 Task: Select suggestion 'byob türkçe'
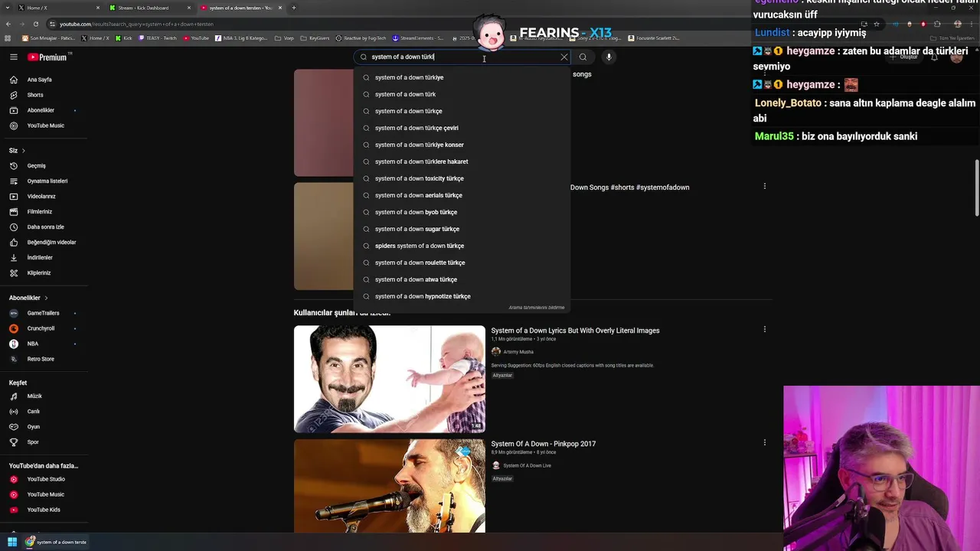462,212
